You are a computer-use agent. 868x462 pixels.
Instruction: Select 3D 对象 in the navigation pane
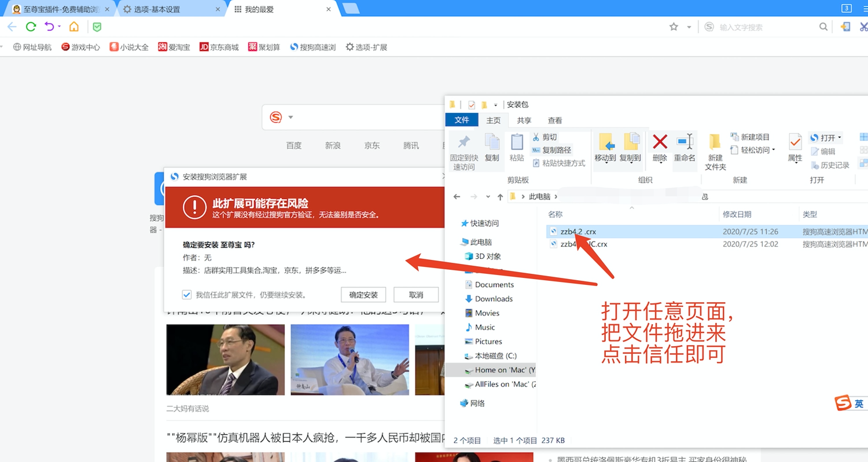click(x=483, y=256)
